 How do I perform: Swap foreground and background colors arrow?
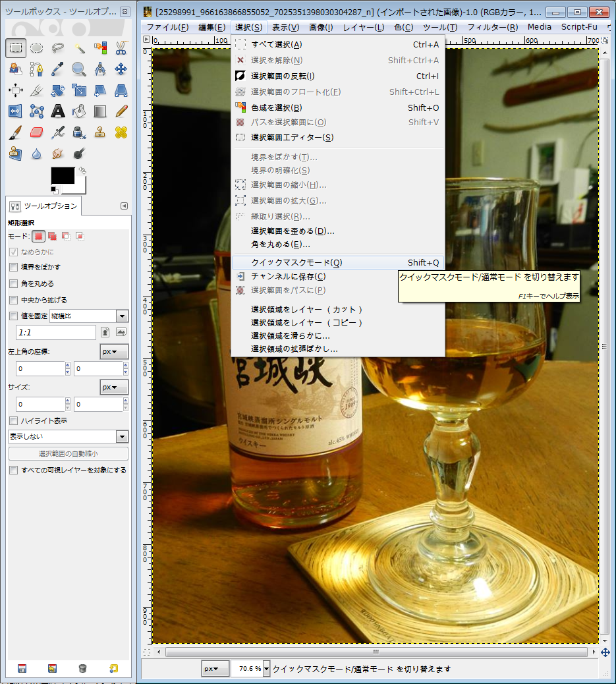click(x=82, y=171)
